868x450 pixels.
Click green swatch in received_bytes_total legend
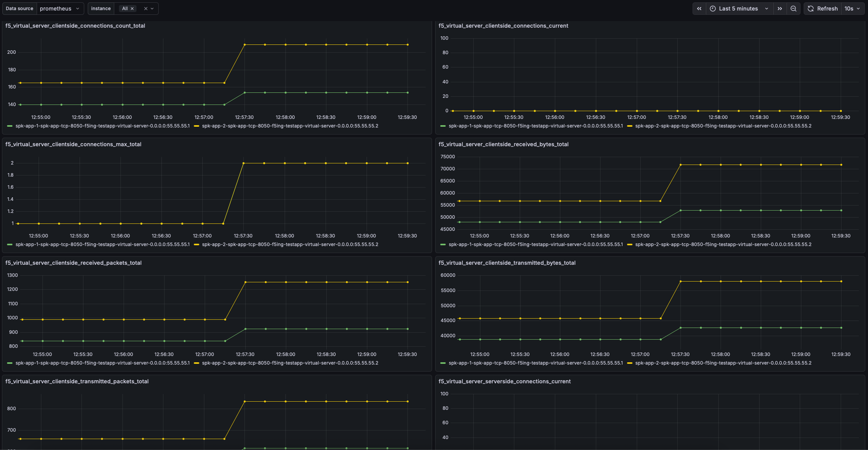coord(443,244)
